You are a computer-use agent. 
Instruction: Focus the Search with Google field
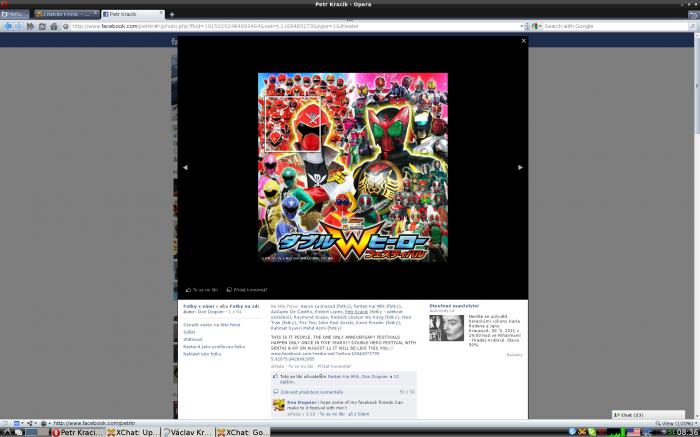(x=615, y=26)
